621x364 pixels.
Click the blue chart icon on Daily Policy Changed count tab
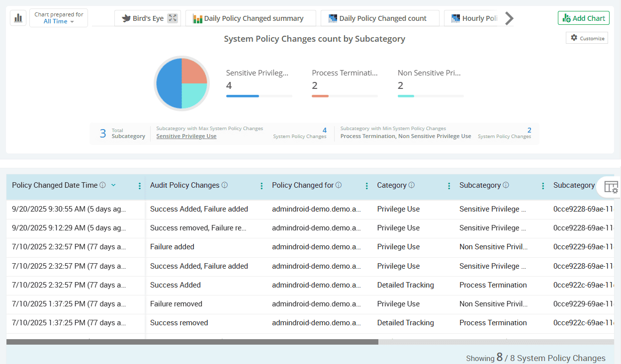332,18
